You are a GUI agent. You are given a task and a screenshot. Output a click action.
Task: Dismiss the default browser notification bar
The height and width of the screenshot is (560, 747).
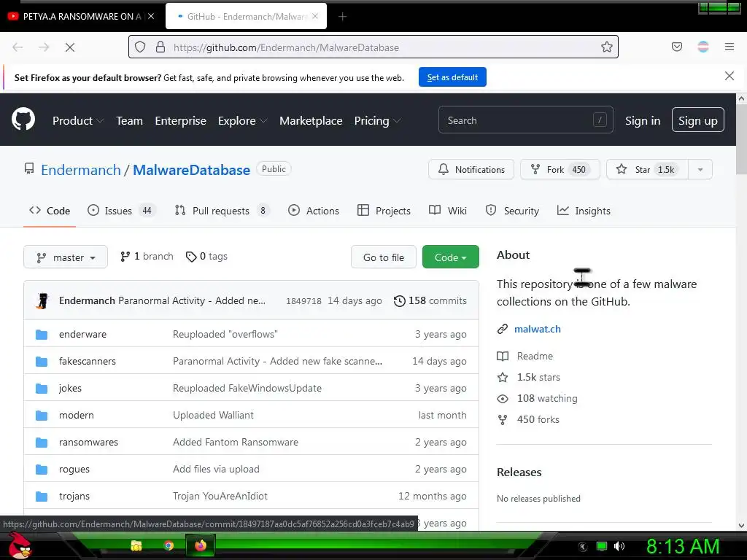point(729,76)
